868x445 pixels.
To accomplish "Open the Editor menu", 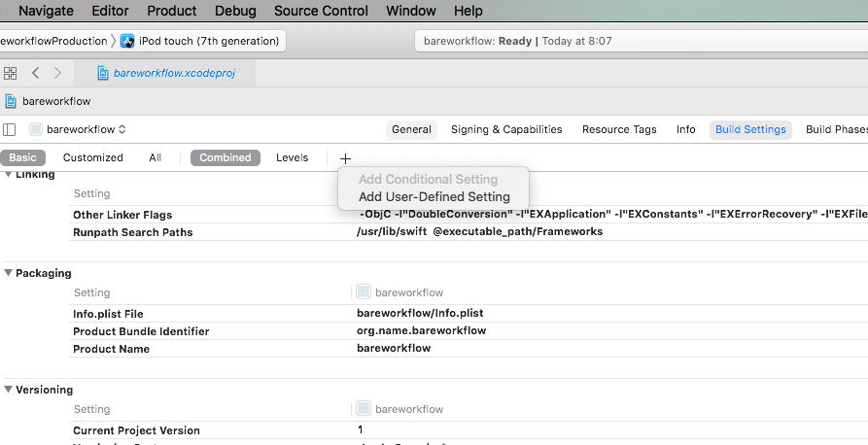I will coord(110,11).
